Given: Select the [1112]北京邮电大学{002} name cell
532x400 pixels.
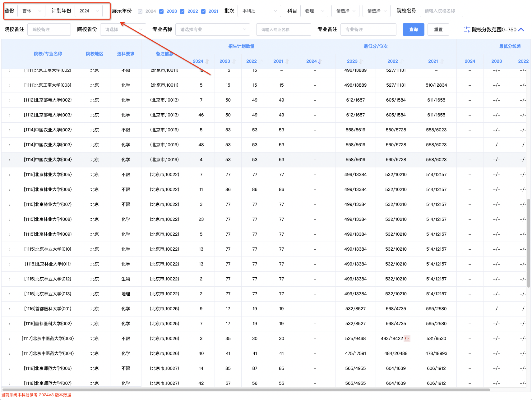Looking at the screenshot, I should 48,100.
